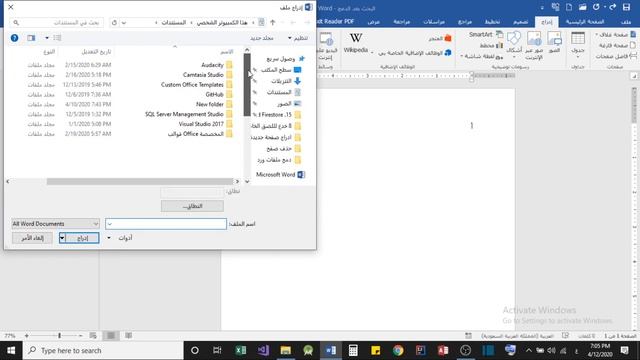The width and height of the screenshot is (640, 360).
Task: Click the Cancel button in the file dialog
Action: (x=32, y=238)
